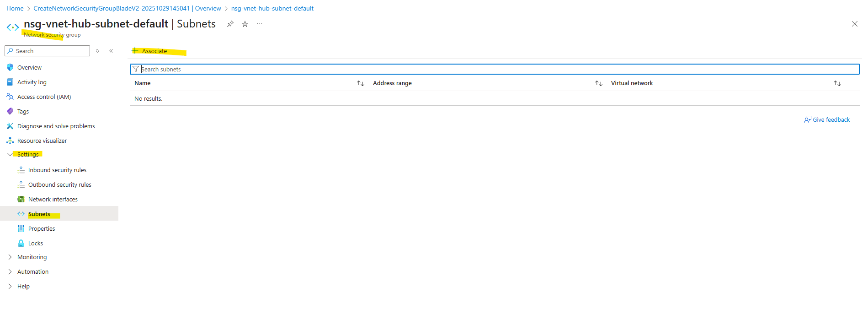Screen dimensions: 868x309
Task: Click the Properties bars icon
Action: (21, 228)
